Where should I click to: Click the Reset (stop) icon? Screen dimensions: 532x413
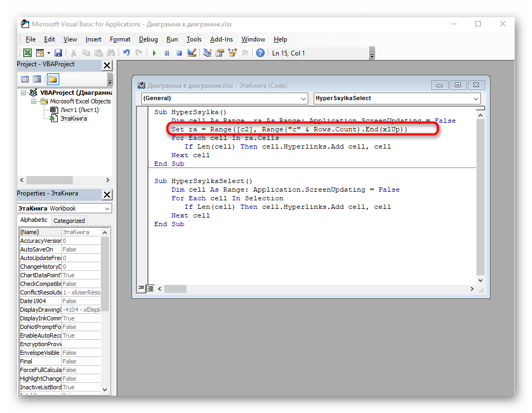[179, 53]
